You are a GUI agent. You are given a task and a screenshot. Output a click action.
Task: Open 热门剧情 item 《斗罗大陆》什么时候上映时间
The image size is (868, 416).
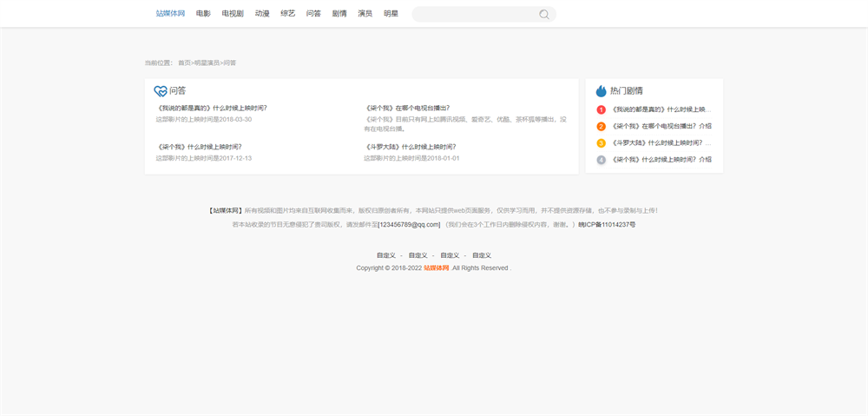[661, 143]
